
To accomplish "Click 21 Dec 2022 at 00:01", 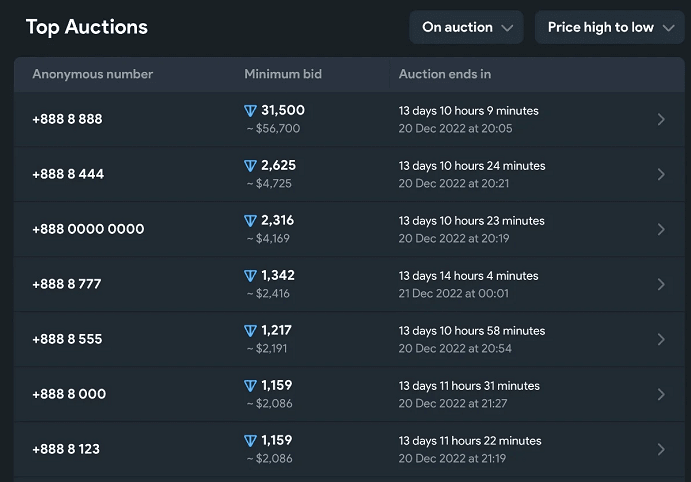I will [x=453, y=294].
